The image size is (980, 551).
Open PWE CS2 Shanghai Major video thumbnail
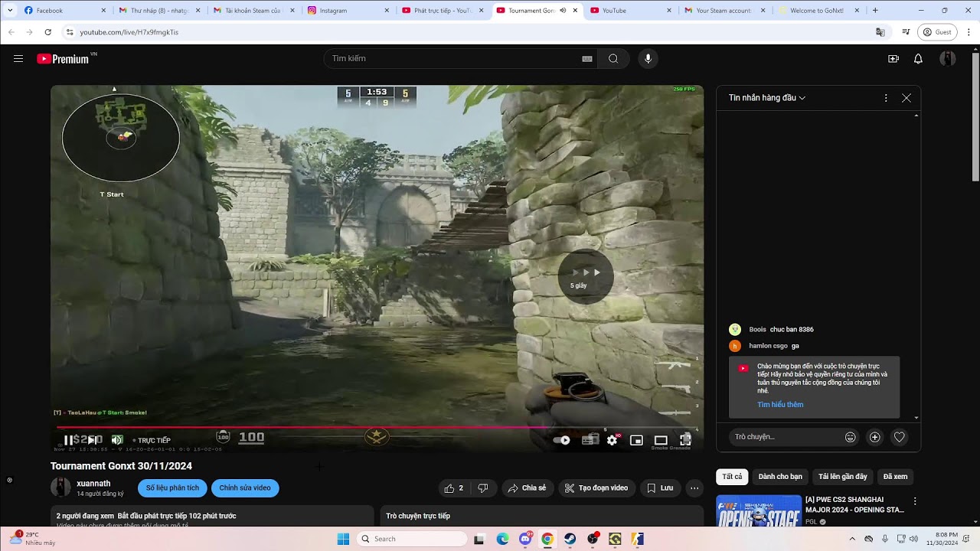[x=759, y=511]
